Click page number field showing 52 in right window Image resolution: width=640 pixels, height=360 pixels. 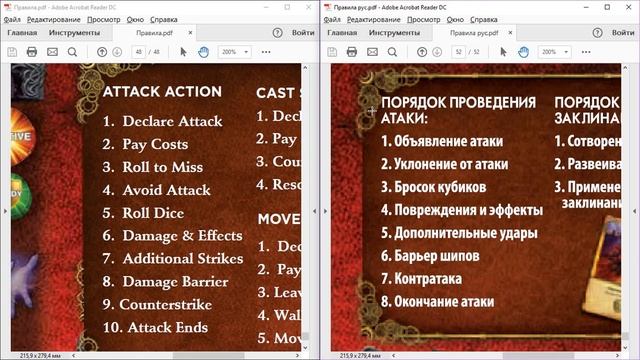point(459,52)
